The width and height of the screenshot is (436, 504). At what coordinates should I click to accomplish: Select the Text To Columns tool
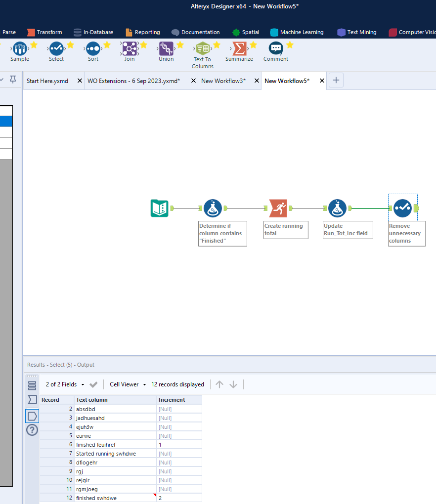click(x=202, y=49)
